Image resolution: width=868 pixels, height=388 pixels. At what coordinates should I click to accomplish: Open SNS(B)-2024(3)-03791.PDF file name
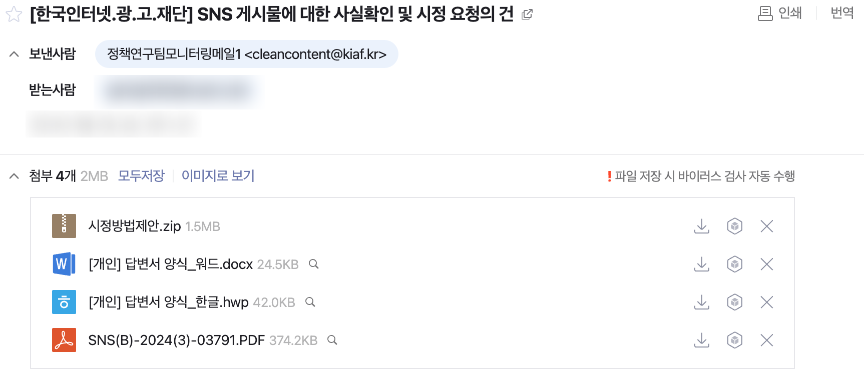coord(176,340)
